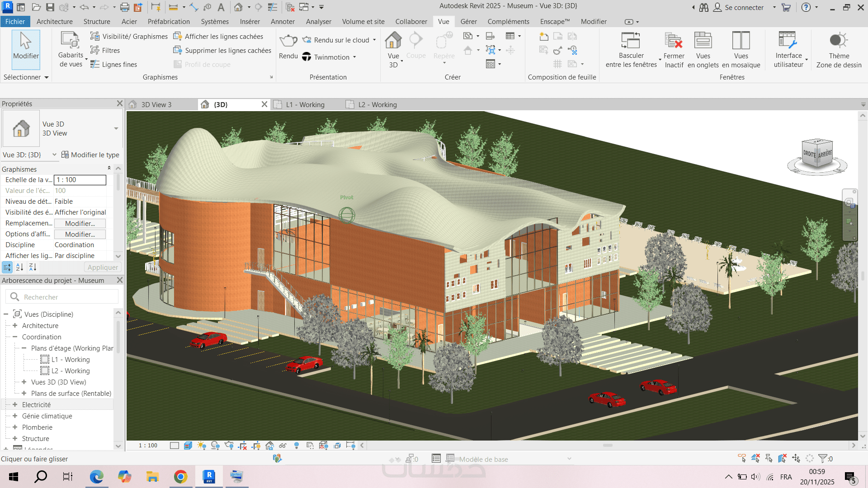This screenshot has width=868, height=488.
Task: Toggle temporary hide/isolate glasses icon
Action: coord(283,446)
